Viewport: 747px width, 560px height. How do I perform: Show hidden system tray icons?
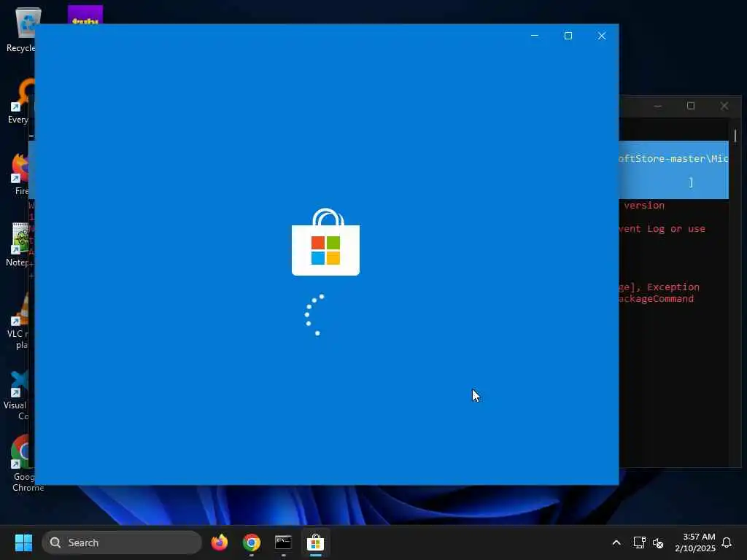[x=616, y=542]
